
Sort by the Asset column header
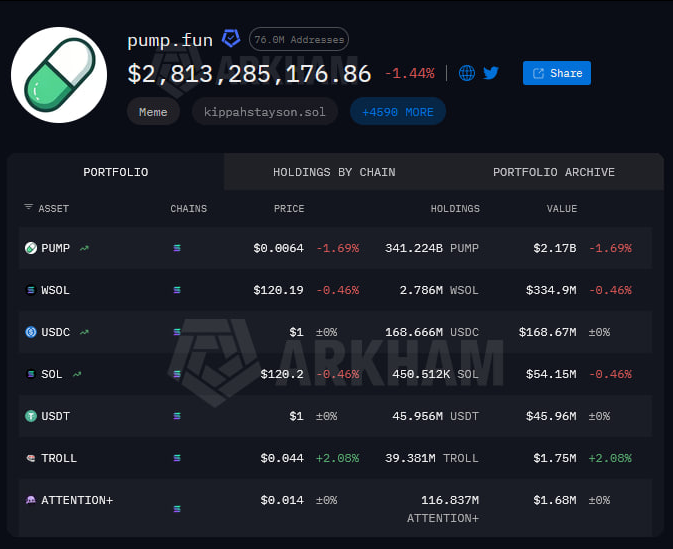coord(53,209)
